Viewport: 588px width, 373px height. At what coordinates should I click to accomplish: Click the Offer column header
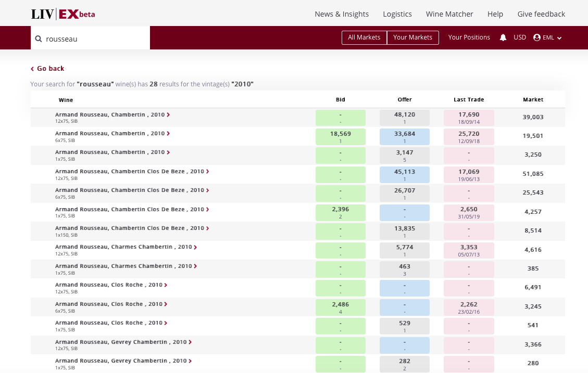(405, 99)
